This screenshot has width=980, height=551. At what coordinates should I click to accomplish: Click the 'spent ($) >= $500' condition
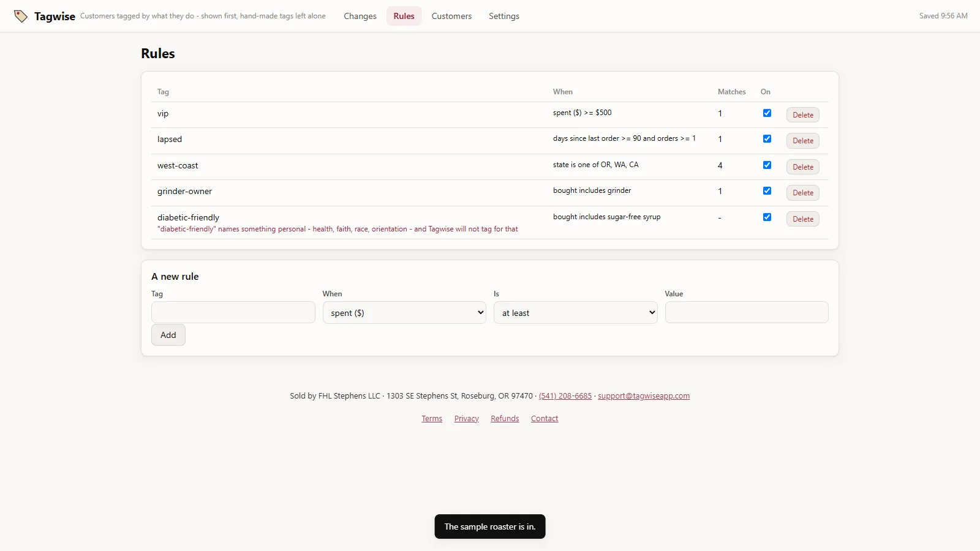(x=582, y=113)
